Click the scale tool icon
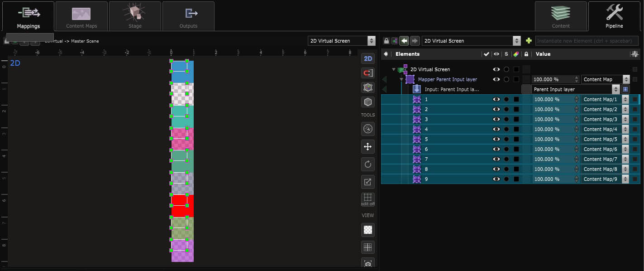Image resolution: width=644 pixels, height=271 pixels. pos(368,182)
